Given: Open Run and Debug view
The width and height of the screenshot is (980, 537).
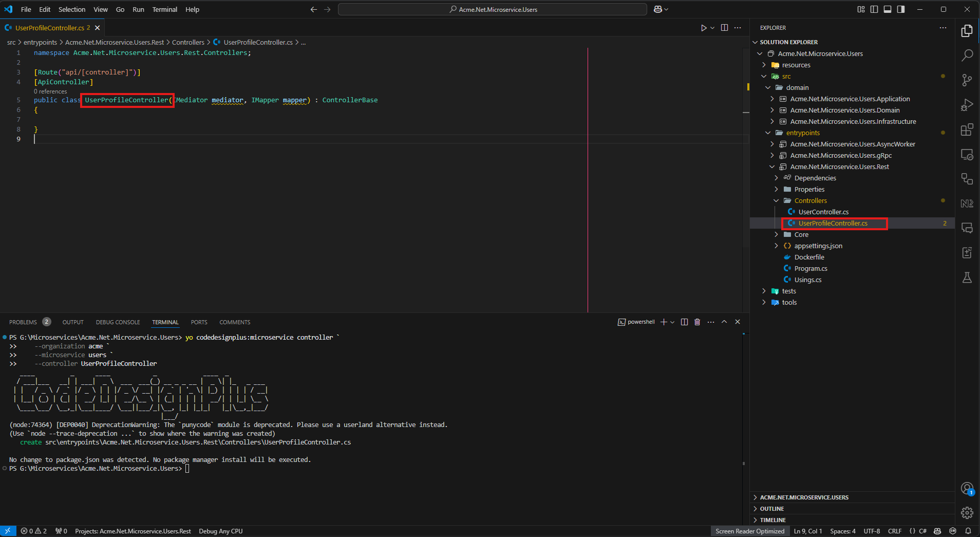Looking at the screenshot, I should point(967,105).
